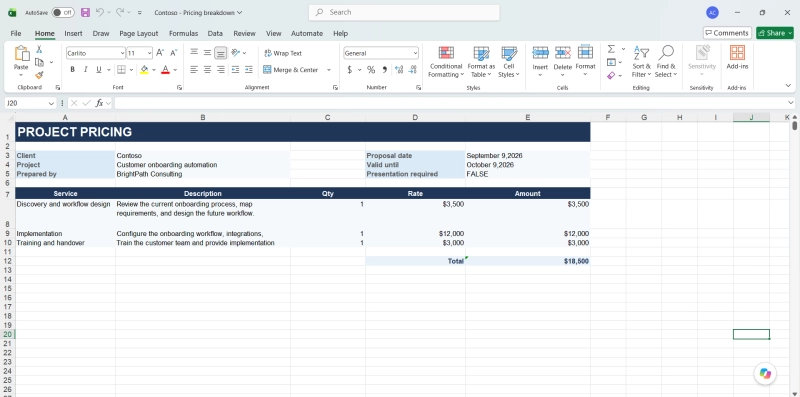Image resolution: width=800 pixels, height=397 pixels.
Task: Open the number format General dropdown
Action: pyautogui.click(x=415, y=53)
